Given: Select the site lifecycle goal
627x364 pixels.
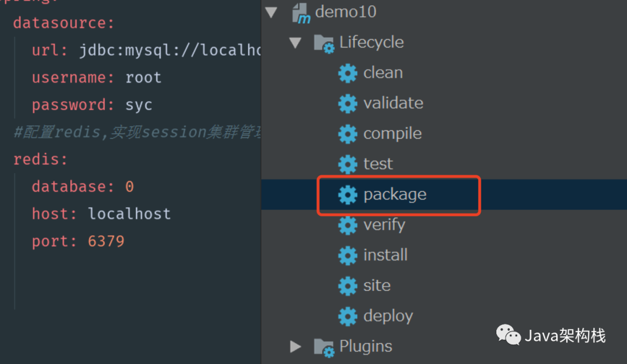Looking at the screenshot, I should pos(377,286).
